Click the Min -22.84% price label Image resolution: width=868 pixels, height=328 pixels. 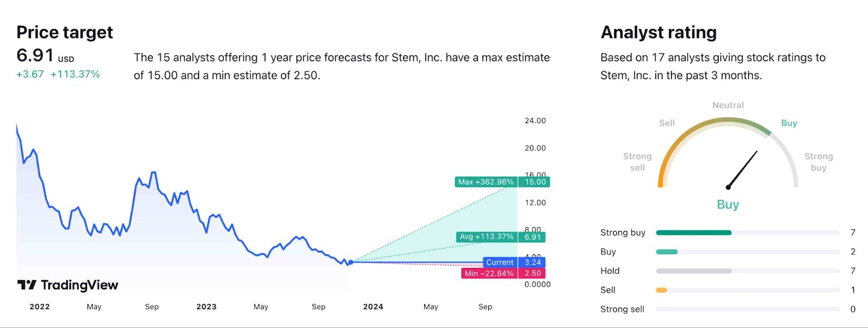(489, 274)
